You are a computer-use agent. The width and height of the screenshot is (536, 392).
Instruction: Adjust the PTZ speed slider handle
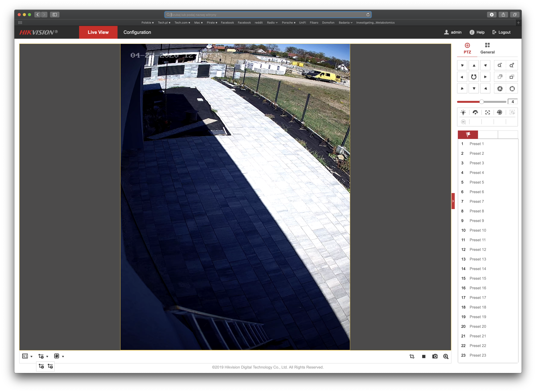click(481, 102)
